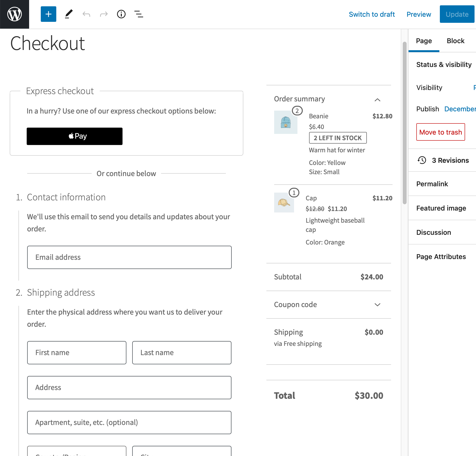The width and height of the screenshot is (476, 456).
Task: Open document details info icon
Action: pos(121,14)
